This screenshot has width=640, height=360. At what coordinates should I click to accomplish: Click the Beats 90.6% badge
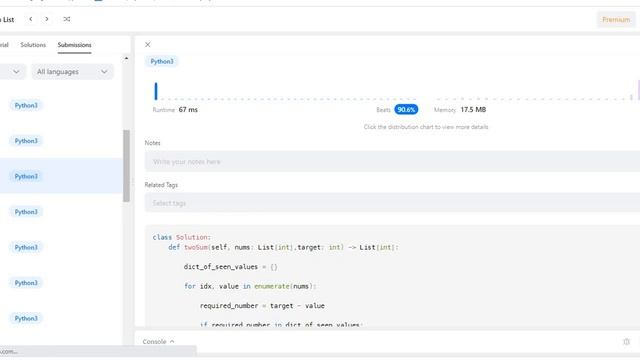[406, 109]
